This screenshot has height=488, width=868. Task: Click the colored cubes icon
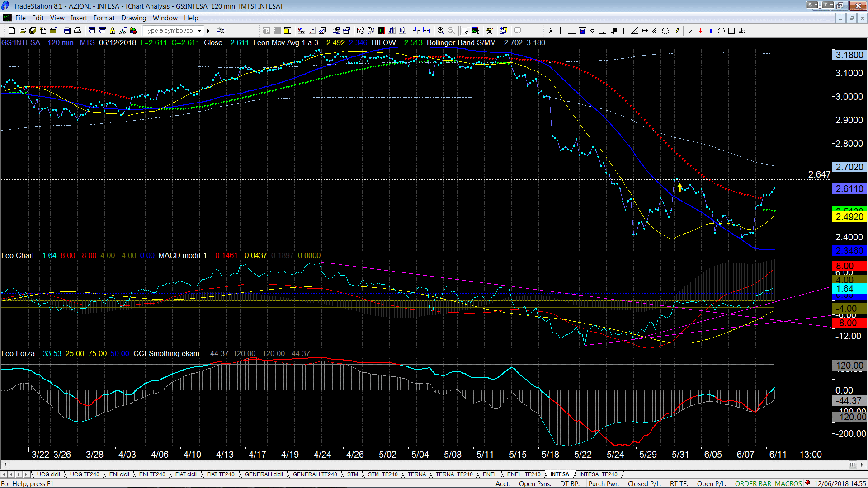pos(133,31)
